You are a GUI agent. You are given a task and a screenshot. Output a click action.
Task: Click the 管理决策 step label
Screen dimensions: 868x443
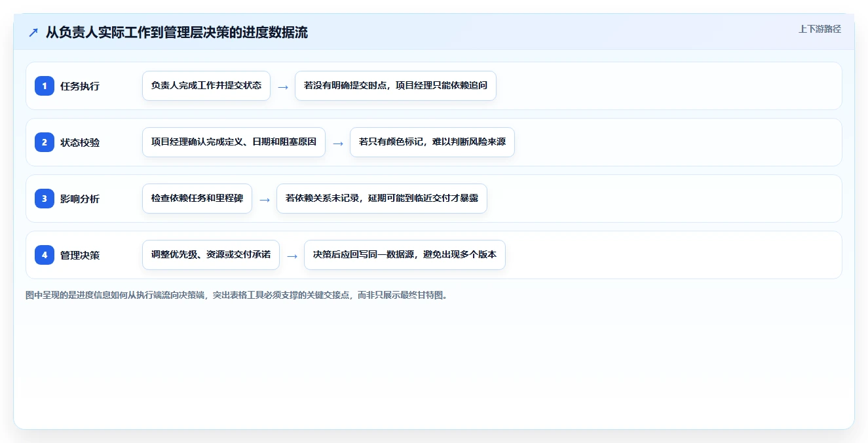click(x=80, y=255)
